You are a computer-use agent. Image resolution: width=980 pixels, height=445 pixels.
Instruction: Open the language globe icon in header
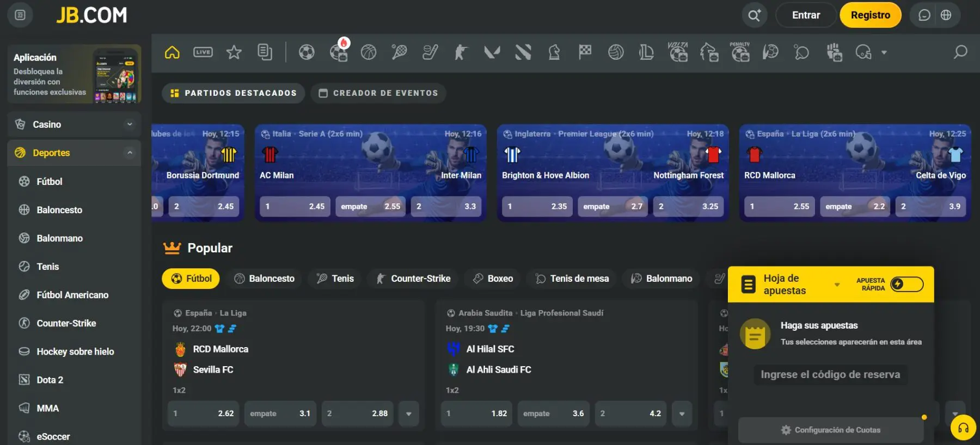(946, 15)
